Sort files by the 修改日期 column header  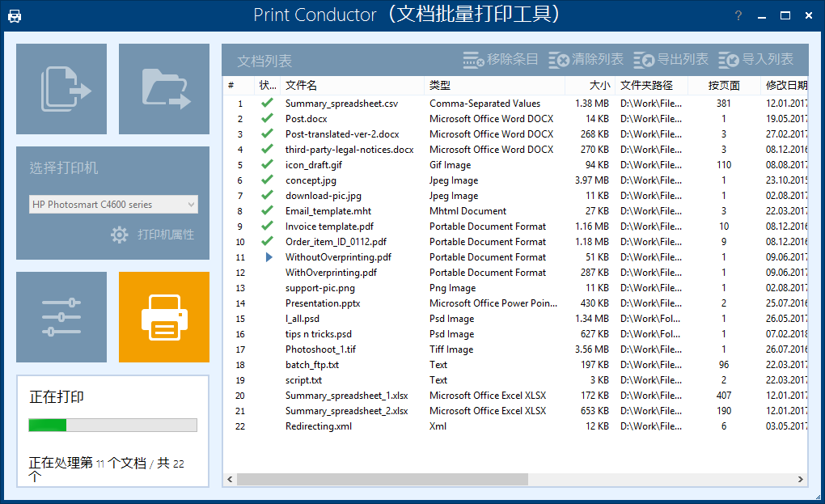pyautogui.click(x=781, y=84)
